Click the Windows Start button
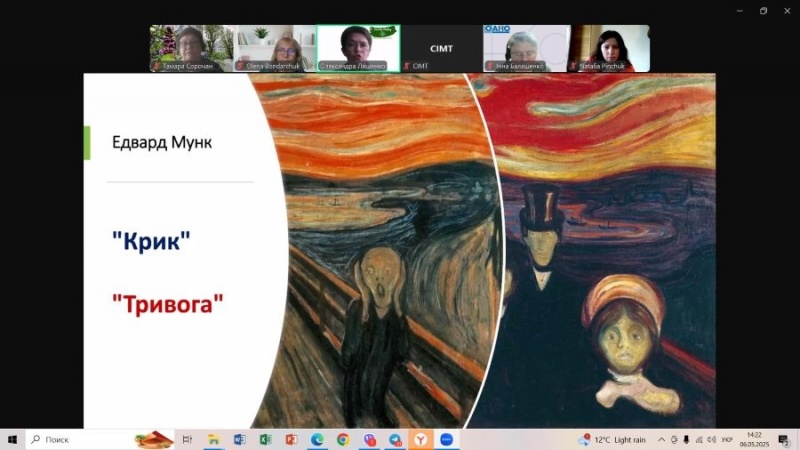The width and height of the screenshot is (800, 450). coord(12,440)
